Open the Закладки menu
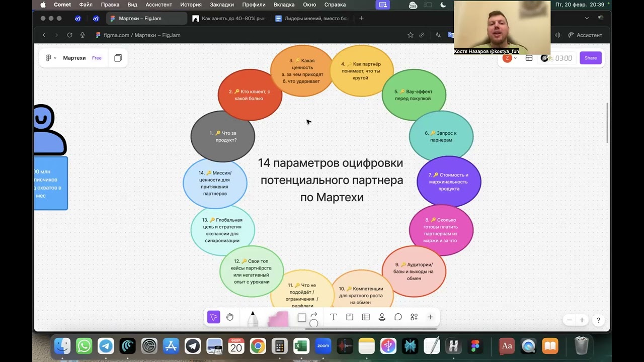The width and height of the screenshot is (644, 362). (x=222, y=5)
